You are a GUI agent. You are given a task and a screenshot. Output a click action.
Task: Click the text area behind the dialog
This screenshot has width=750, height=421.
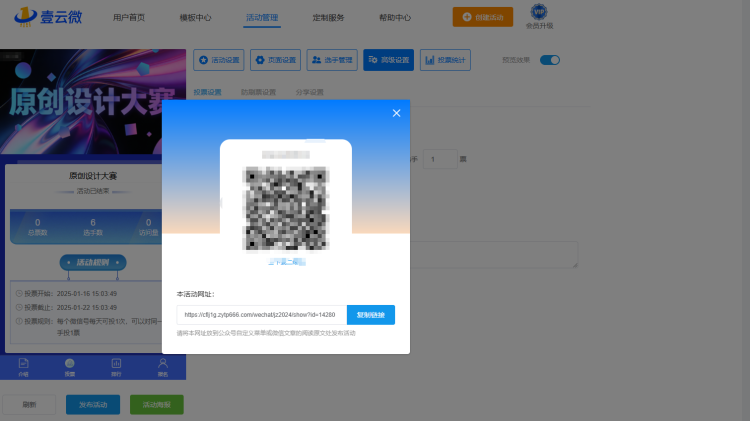pos(494,254)
